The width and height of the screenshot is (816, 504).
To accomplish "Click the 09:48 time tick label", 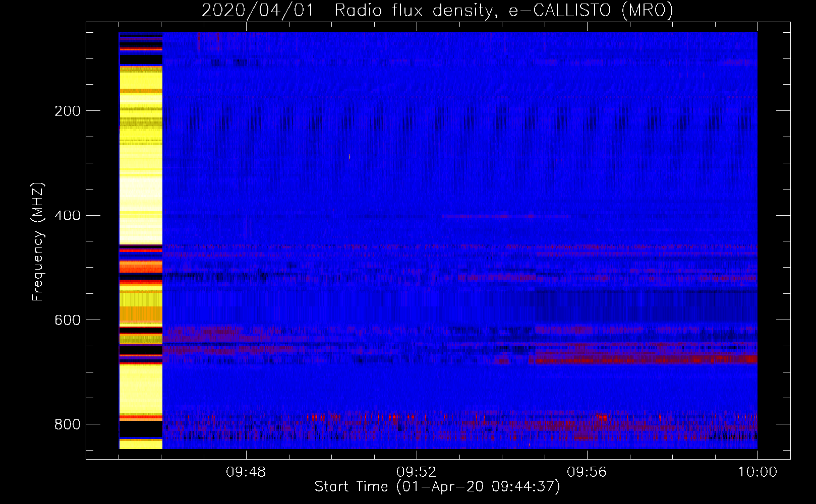I will (246, 472).
